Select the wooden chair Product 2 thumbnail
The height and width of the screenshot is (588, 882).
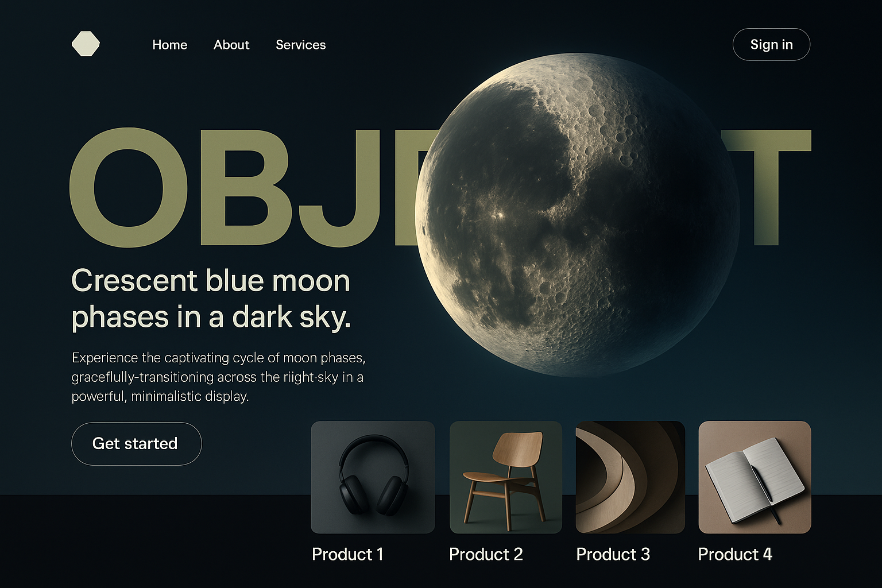pyautogui.click(x=505, y=477)
